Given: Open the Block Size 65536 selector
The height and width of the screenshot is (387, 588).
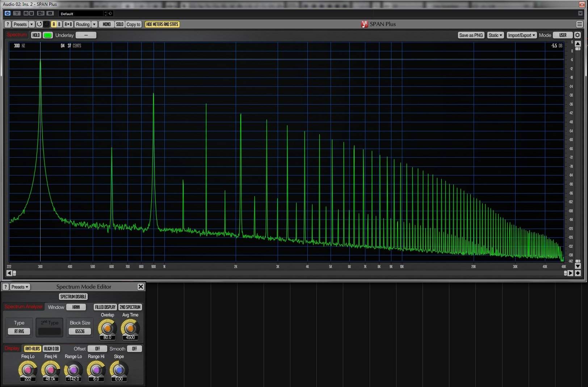Looking at the screenshot, I should (80, 331).
